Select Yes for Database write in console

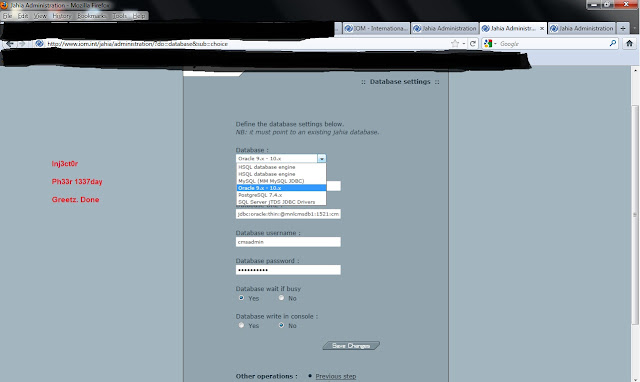coord(241,325)
